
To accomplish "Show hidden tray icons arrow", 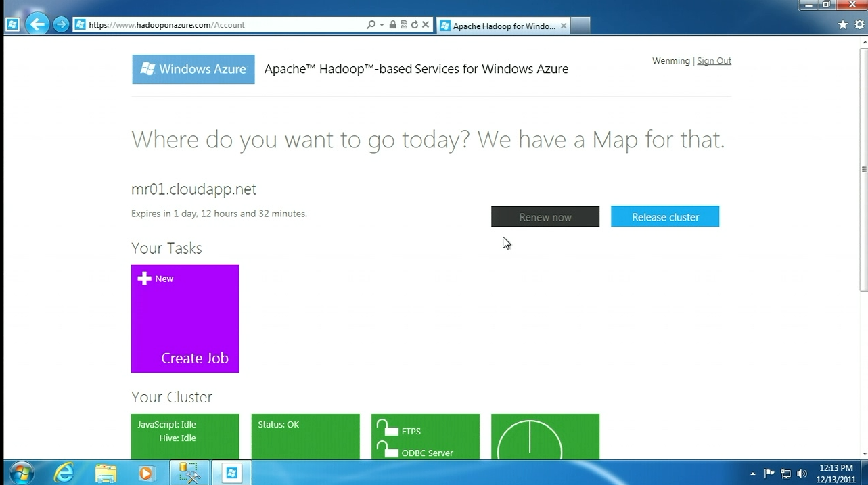I will pyautogui.click(x=753, y=474).
